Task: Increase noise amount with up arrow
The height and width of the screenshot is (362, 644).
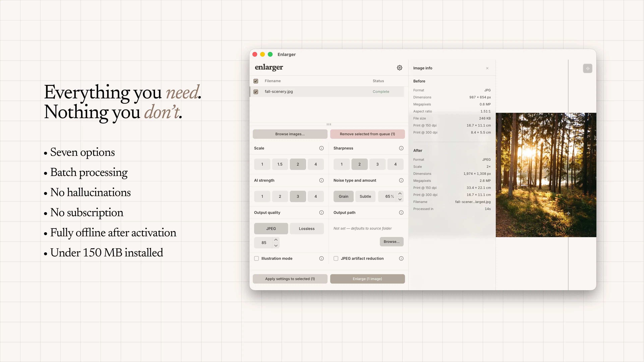Action: (x=400, y=194)
